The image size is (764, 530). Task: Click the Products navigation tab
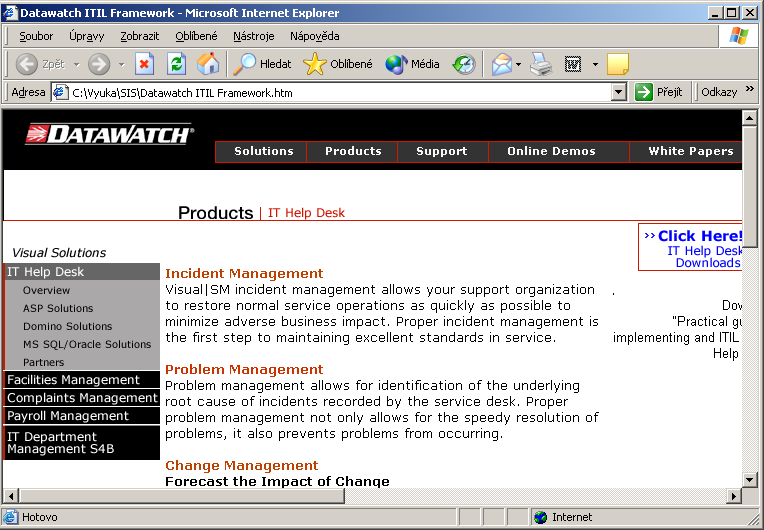coord(352,151)
